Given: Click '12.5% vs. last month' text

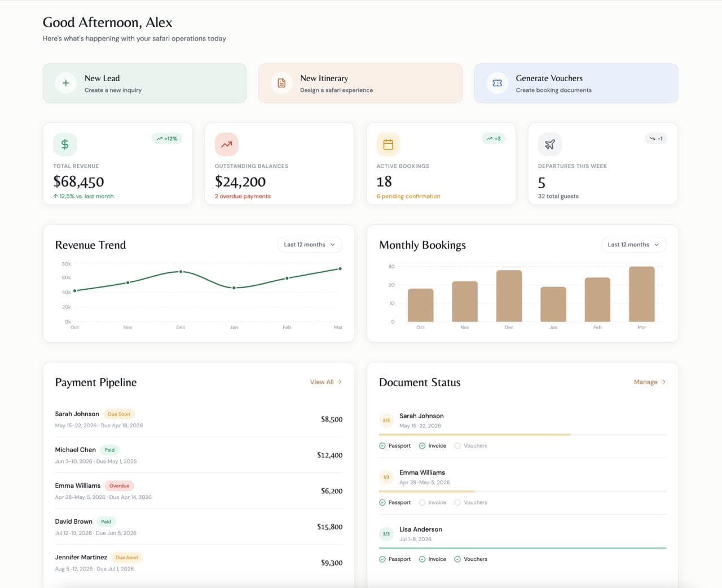Looking at the screenshot, I should 86,196.
